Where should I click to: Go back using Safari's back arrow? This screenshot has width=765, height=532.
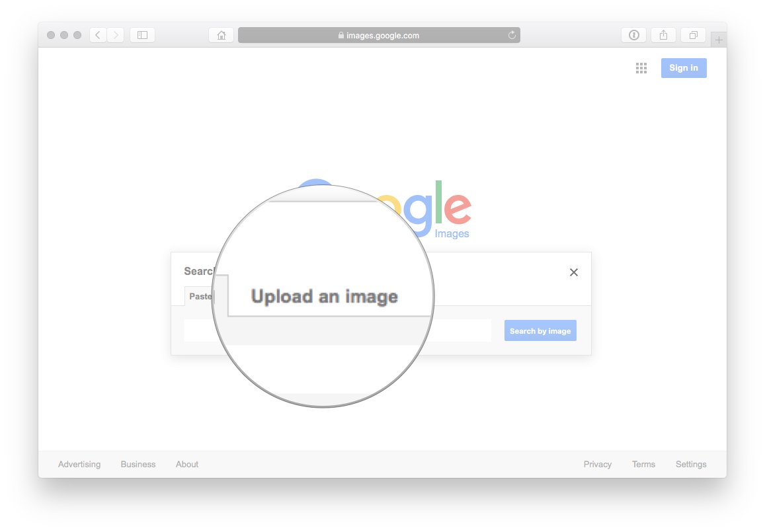coord(98,35)
